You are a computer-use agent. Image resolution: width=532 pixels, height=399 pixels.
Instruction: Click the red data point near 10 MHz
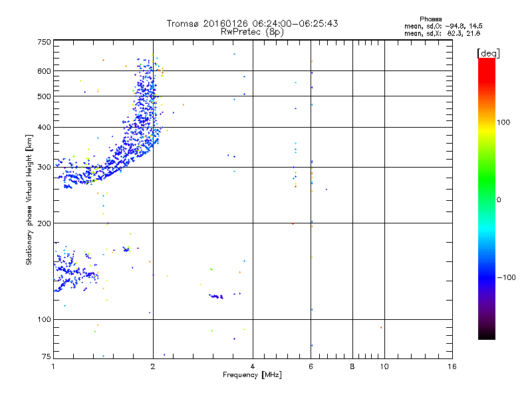381,327
